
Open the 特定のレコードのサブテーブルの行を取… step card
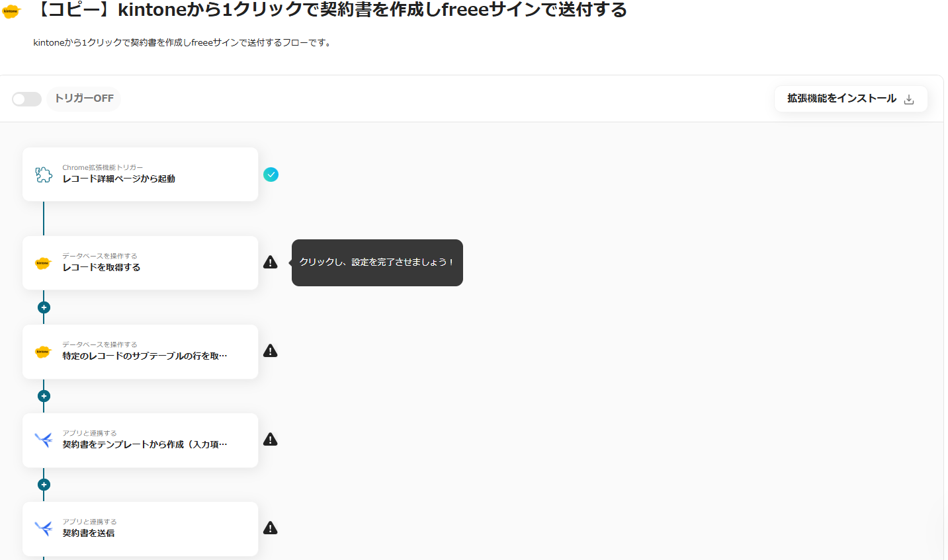tap(140, 352)
